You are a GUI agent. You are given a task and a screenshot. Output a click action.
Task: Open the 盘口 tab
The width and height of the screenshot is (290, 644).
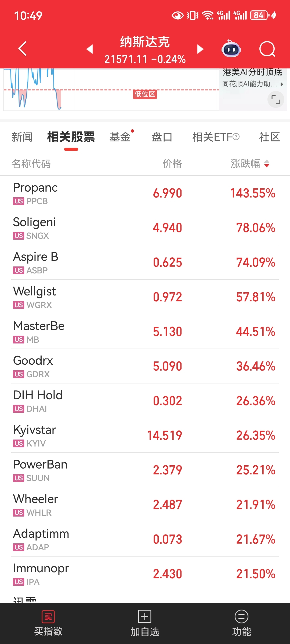tap(162, 137)
